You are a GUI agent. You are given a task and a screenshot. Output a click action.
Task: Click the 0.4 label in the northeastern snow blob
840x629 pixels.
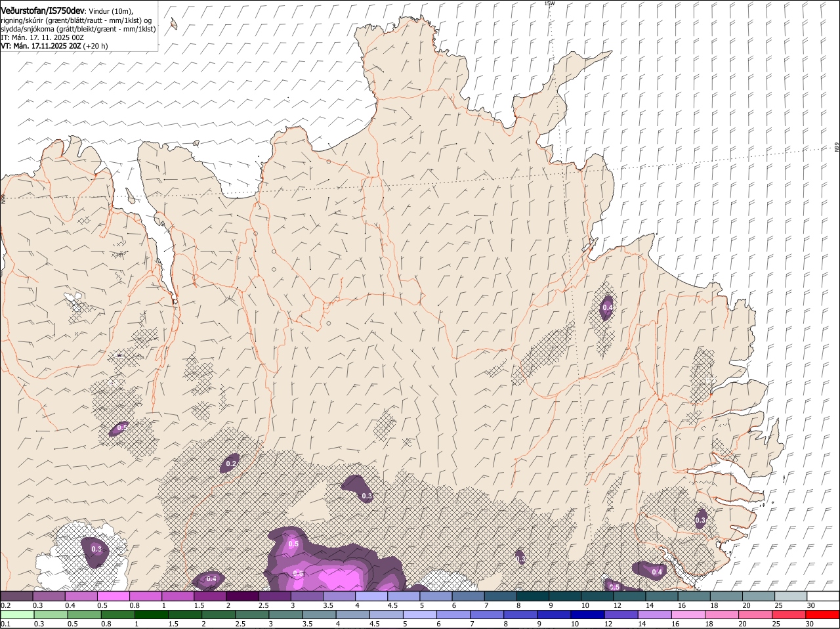pyautogui.click(x=608, y=307)
